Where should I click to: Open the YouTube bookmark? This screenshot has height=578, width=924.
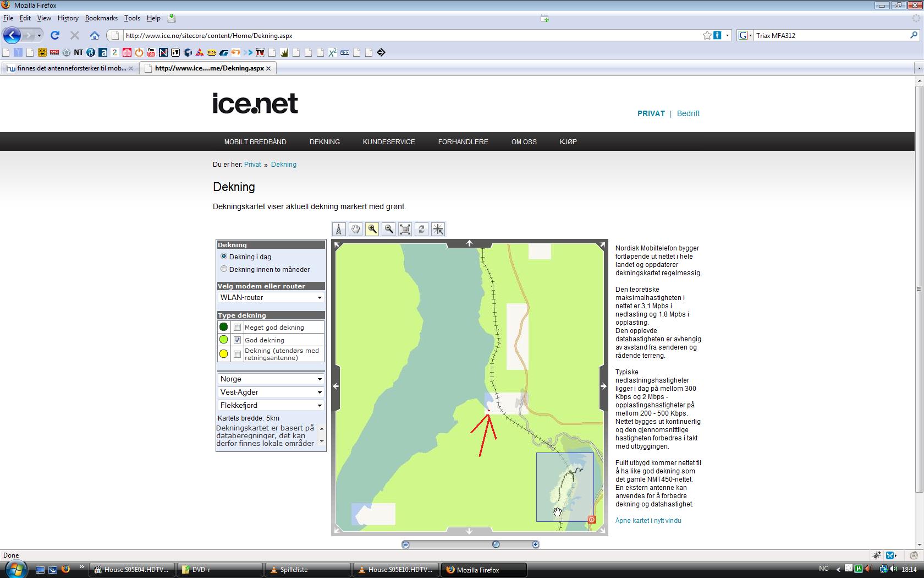click(151, 52)
